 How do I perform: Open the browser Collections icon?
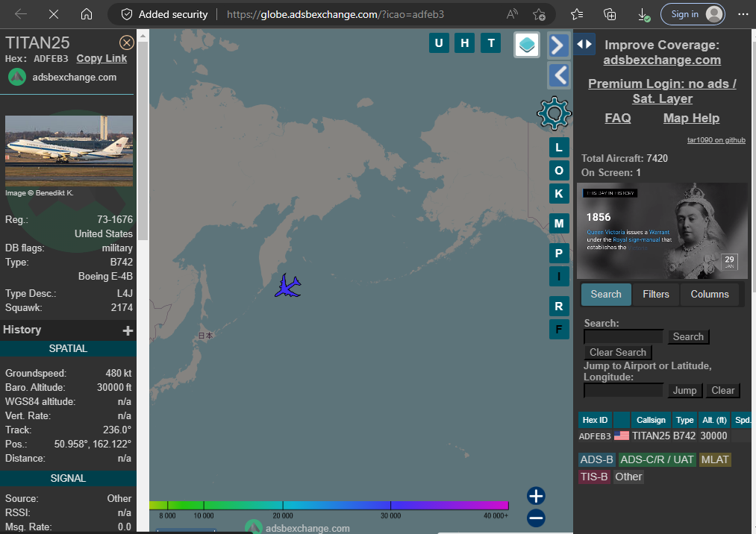point(610,14)
